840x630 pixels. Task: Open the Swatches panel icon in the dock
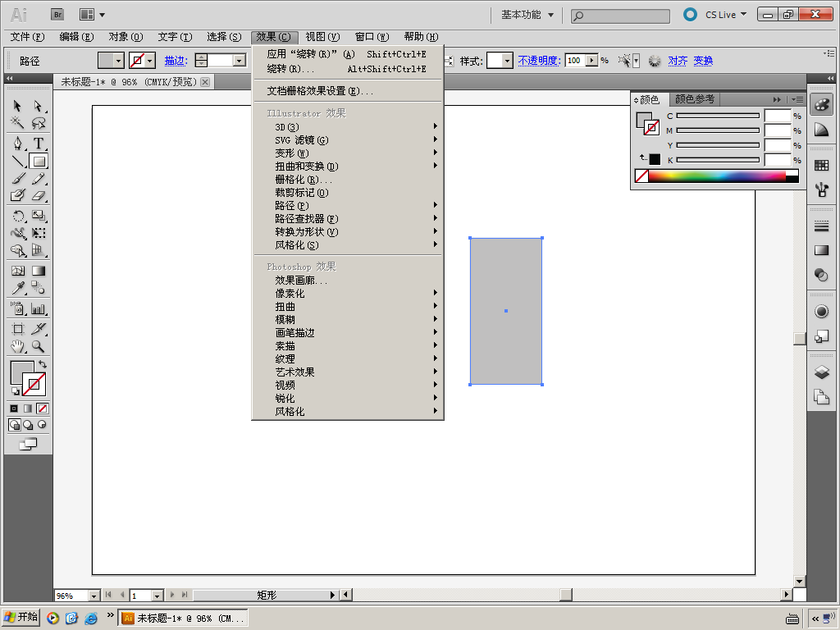tap(821, 165)
